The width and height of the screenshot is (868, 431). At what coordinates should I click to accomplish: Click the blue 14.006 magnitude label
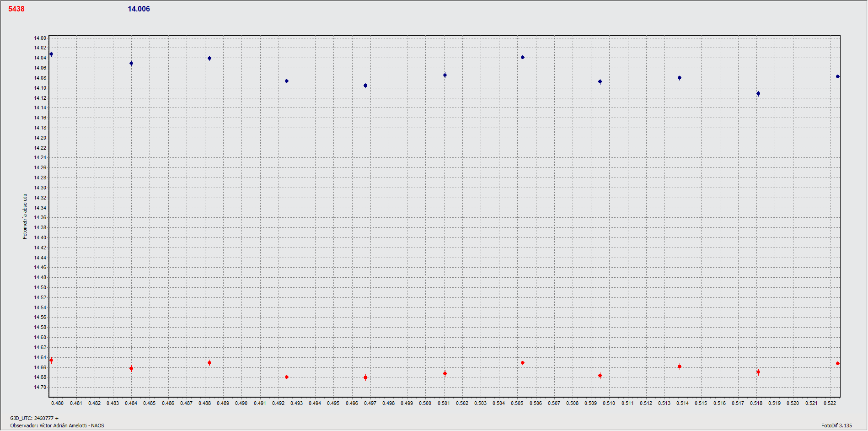click(x=139, y=9)
